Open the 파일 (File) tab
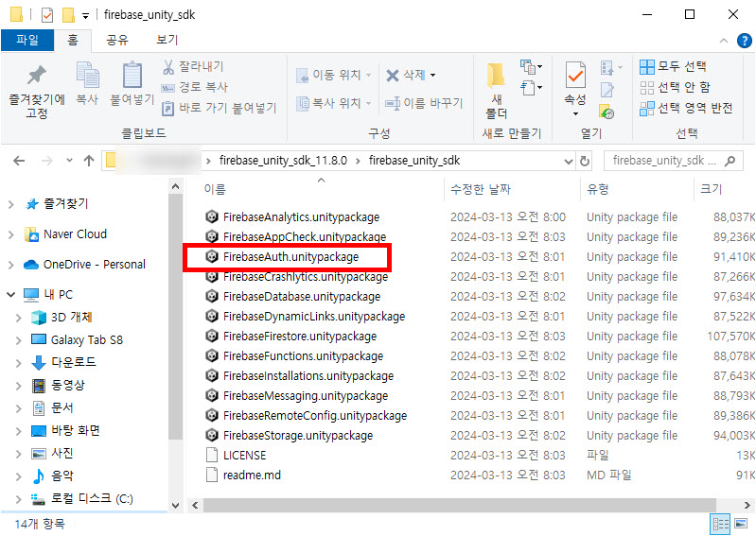The image size is (756, 536). (27, 40)
